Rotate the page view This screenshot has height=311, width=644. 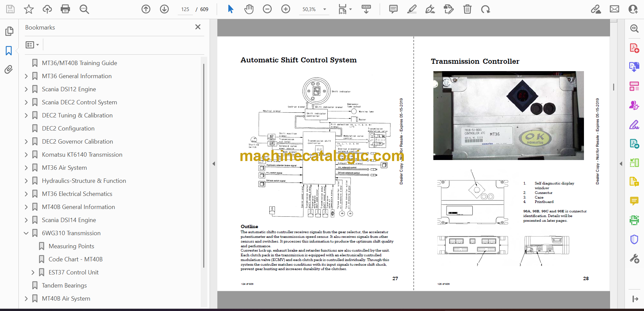pyautogui.click(x=485, y=9)
